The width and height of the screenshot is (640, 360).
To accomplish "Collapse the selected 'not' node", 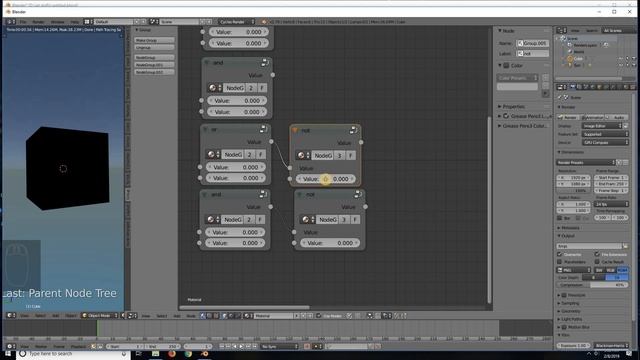I will (x=295, y=131).
